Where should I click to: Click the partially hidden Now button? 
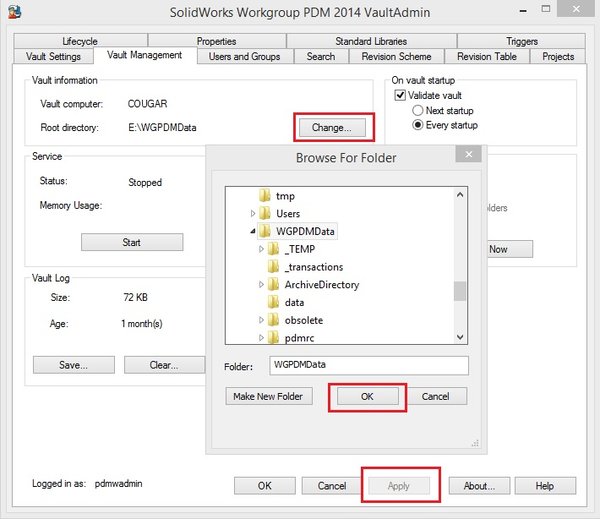click(x=510, y=249)
